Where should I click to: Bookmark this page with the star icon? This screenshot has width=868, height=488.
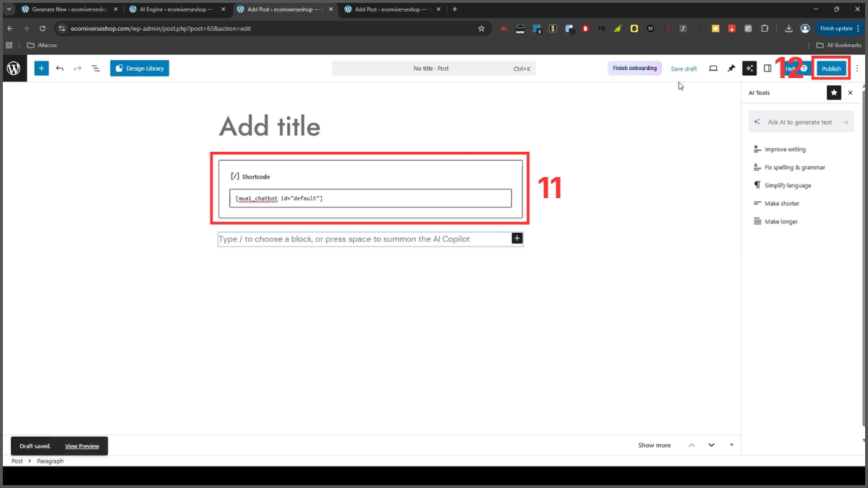coord(481,28)
